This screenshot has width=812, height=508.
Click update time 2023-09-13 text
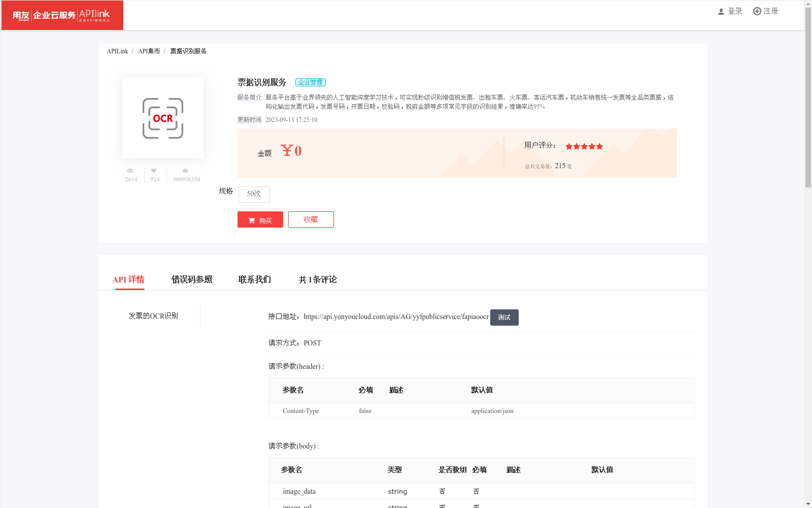coord(291,120)
